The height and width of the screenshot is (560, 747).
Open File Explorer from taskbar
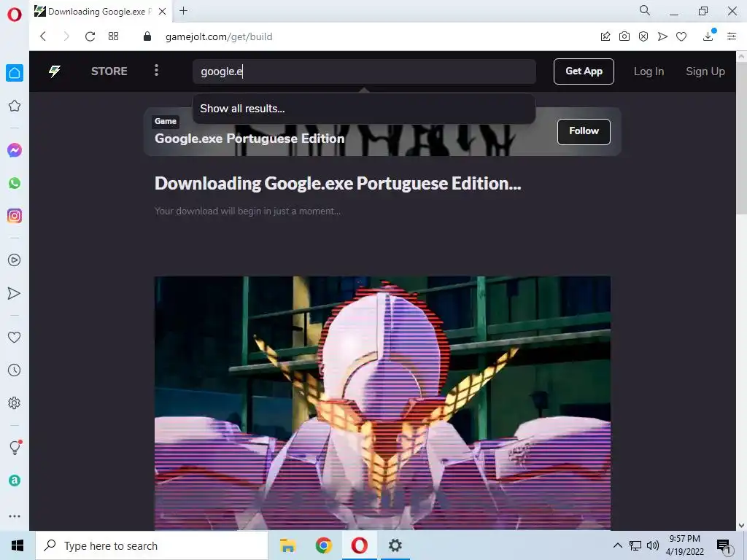tap(287, 545)
